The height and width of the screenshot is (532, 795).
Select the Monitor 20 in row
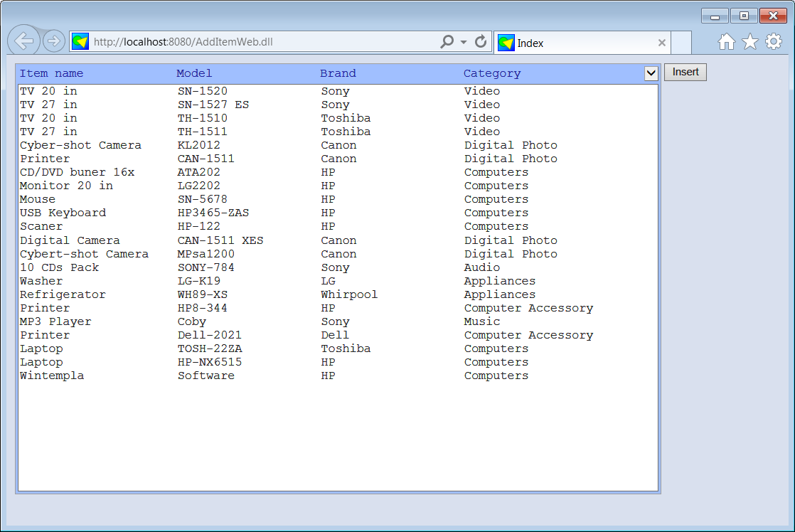(x=338, y=186)
